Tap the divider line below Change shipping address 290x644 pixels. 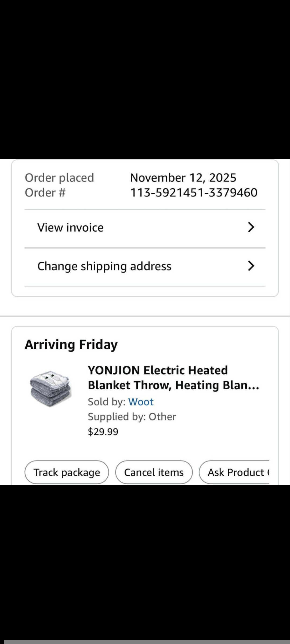(x=145, y=286)
